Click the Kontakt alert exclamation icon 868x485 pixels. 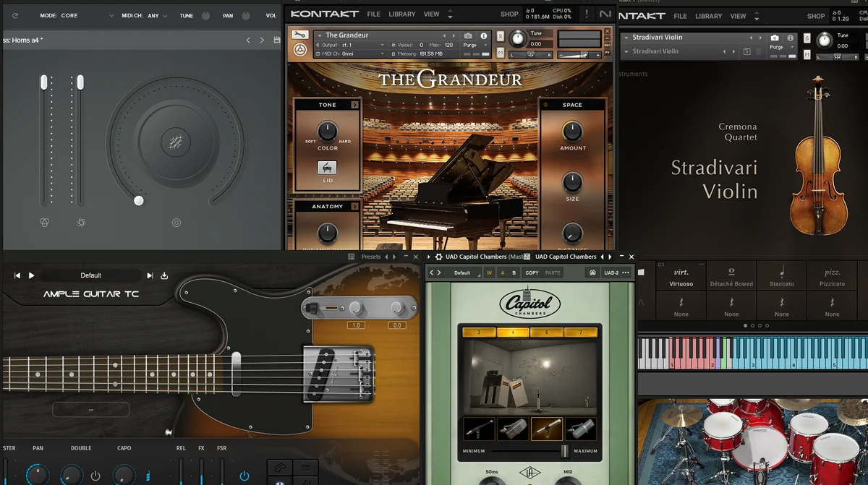[586, 14]
